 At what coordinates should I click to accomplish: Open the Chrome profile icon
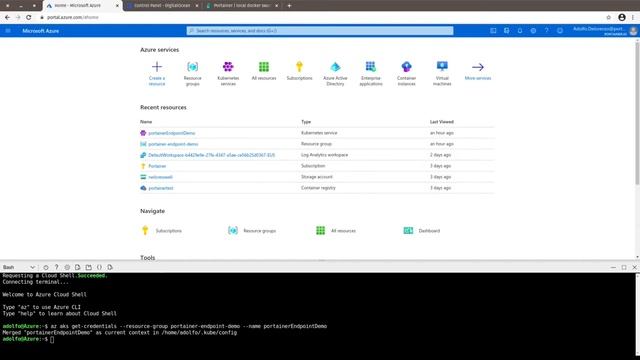622,18
